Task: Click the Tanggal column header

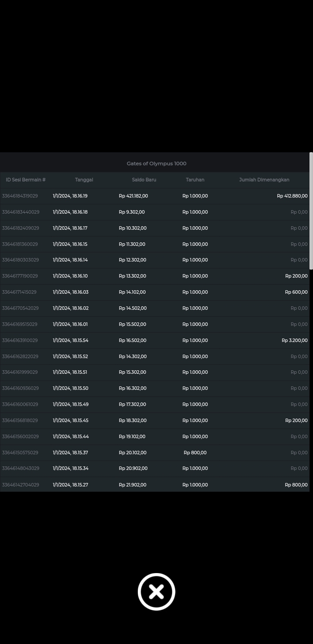Action: pos(84,180)
